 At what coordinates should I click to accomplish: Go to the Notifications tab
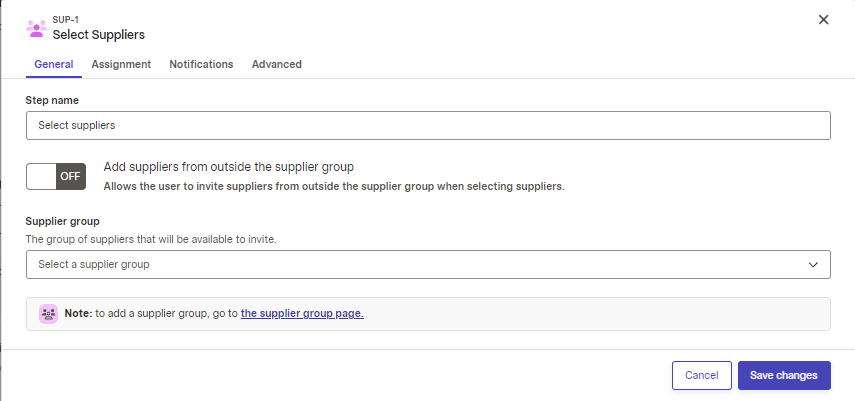[x=201, y=64]
